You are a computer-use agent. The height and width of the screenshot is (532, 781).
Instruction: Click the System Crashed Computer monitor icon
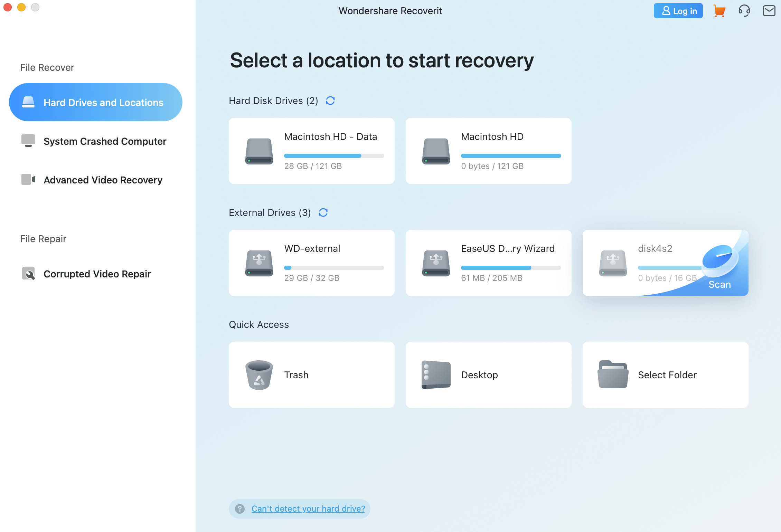(x=28, y=141)
